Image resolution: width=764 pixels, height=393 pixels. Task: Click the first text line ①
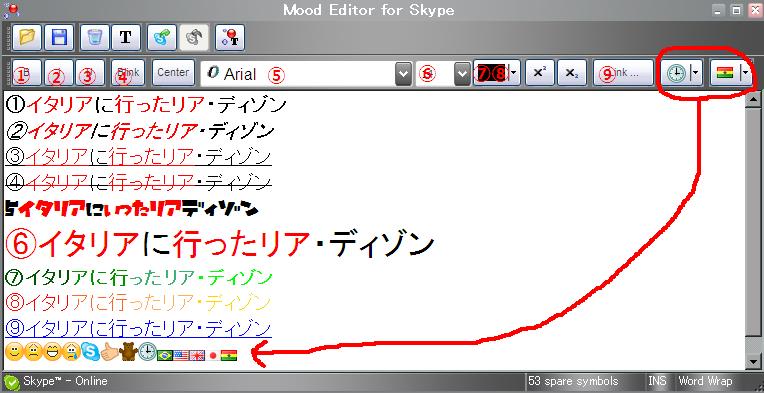(146, 105)
